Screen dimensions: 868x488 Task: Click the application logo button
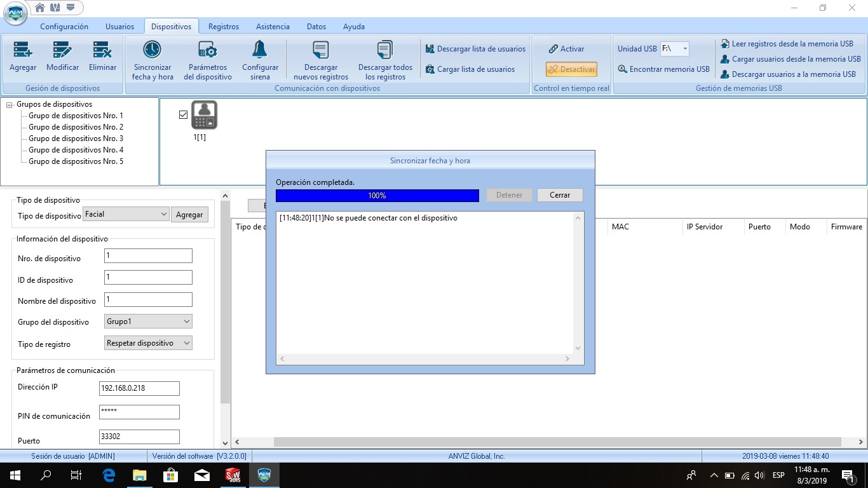tap(15, 14)
